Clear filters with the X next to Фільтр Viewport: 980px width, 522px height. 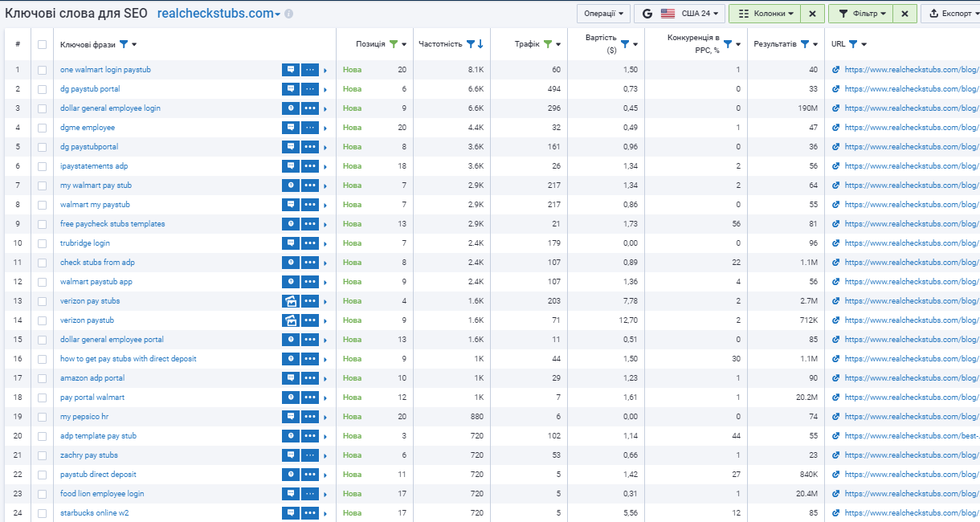click(x=905, y=14)
